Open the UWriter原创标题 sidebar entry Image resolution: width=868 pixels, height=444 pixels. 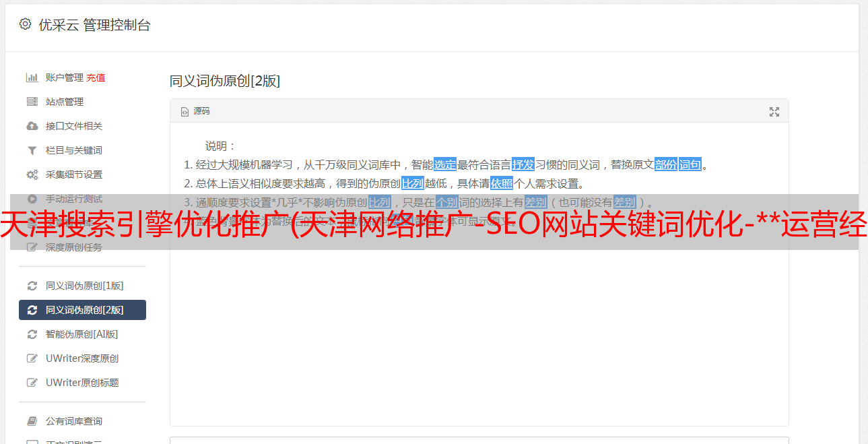click(x=82, y=383)
